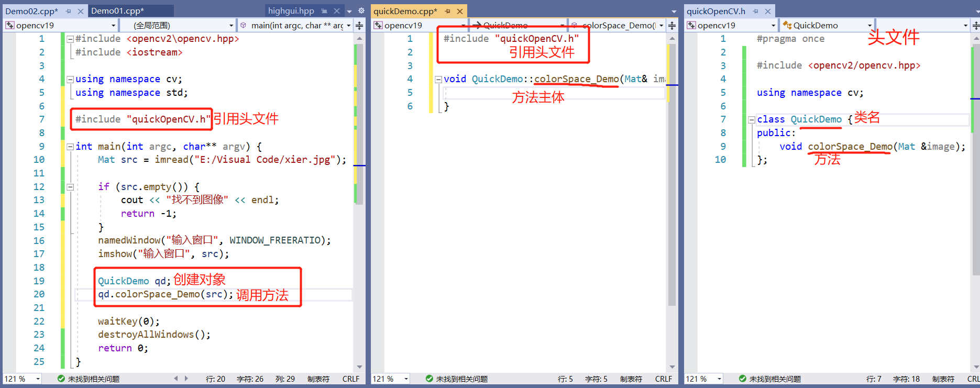Click the left horizontal scroll arrow in Demo02.cpp

176,378
